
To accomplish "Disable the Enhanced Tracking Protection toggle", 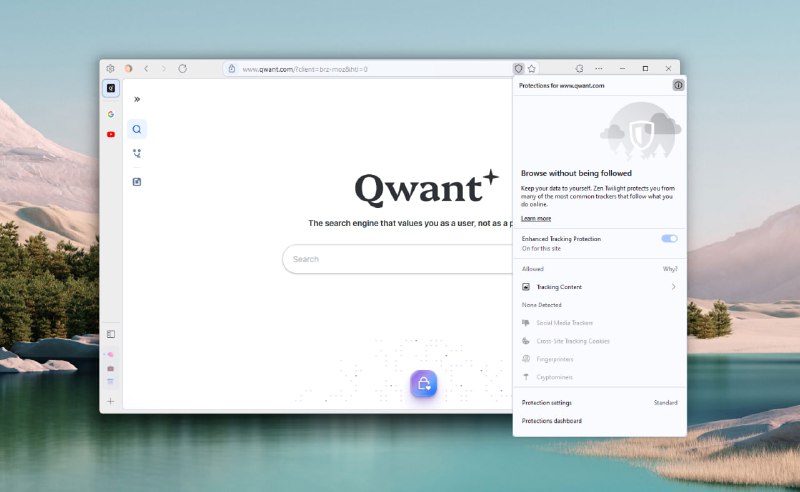I will pyautogui.click(x=669, y=239).
